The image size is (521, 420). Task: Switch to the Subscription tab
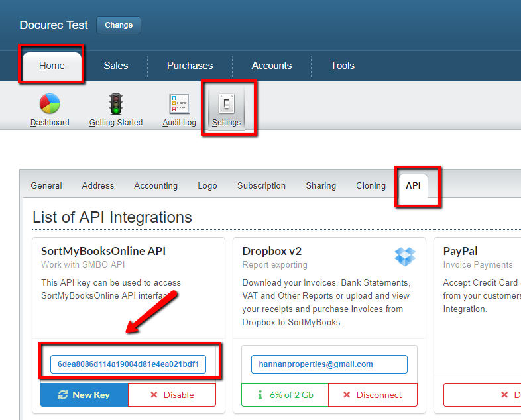261,186
